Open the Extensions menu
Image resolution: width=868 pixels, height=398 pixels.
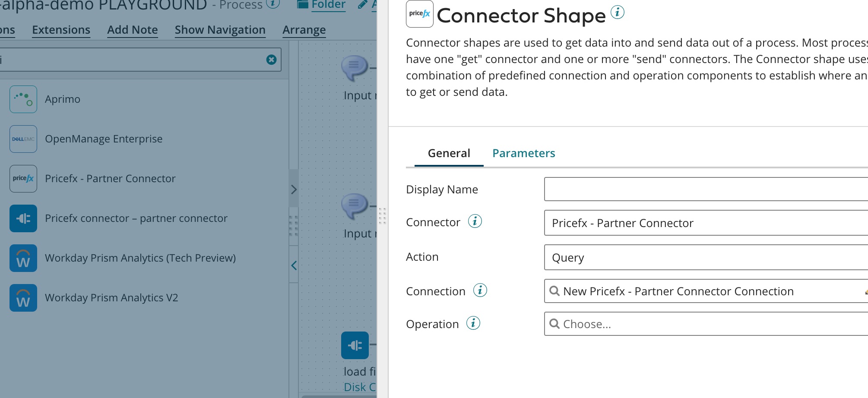tap(61, 30)
